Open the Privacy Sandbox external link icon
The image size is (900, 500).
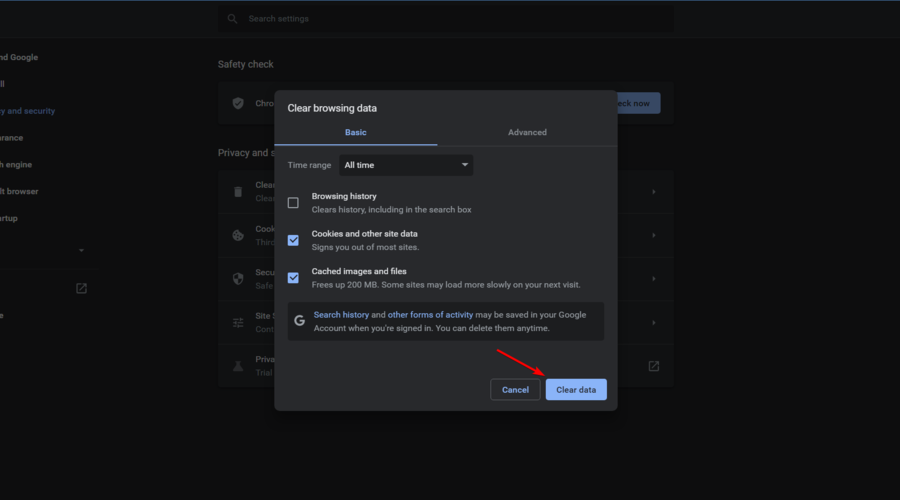pyautogui.click(x=653, y=366)
